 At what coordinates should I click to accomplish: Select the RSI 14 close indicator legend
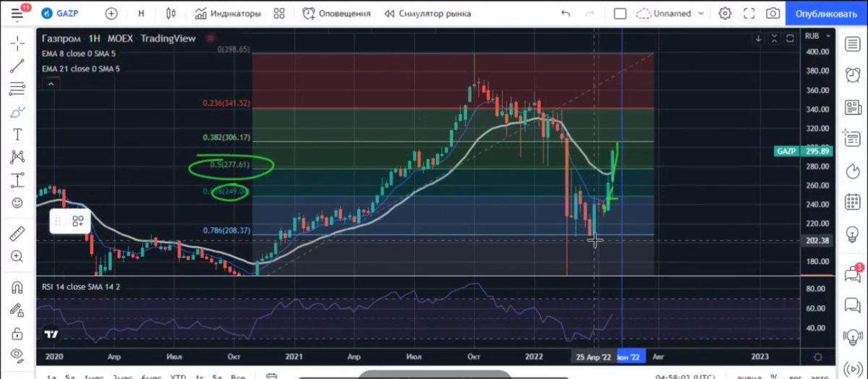[81, 286]
